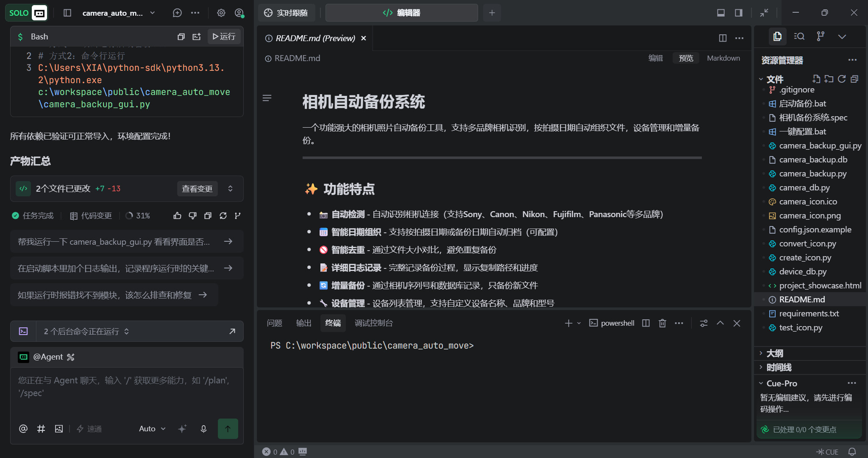The height and width of the screenshot is (458, 868).
Task: Give thumbs up to the response
Action: pyautogui.click(x=177, y=216)
